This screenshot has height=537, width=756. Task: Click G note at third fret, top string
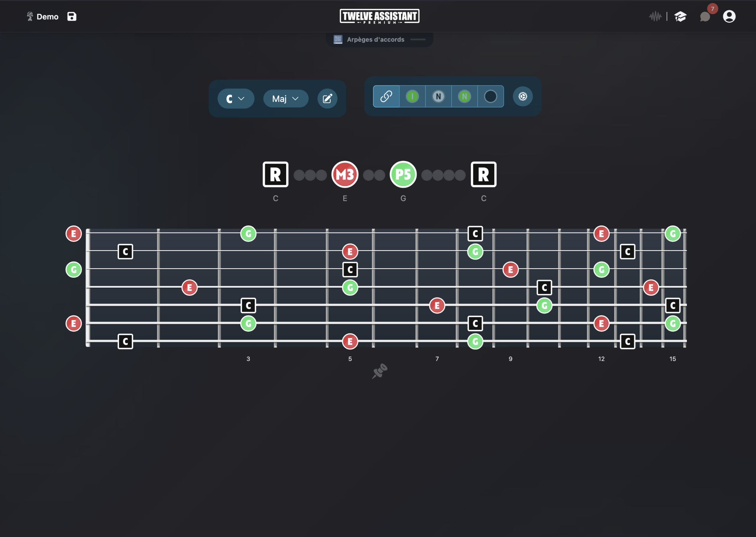248,234
